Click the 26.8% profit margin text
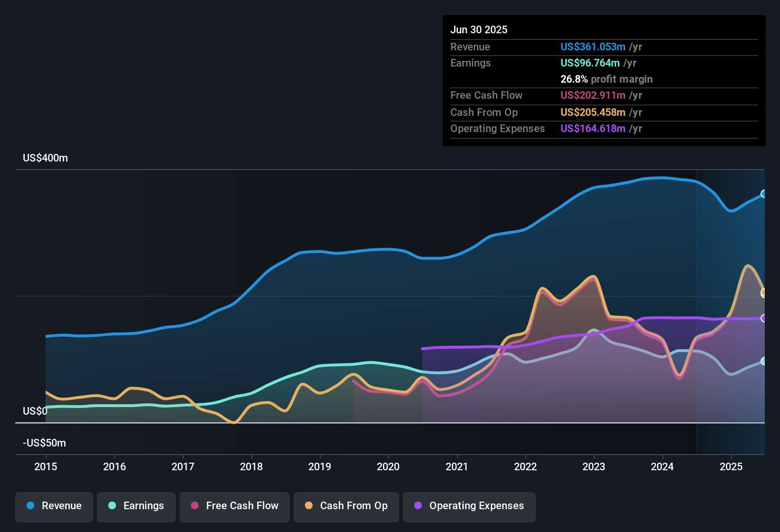Viewport: 780px width, 532px height. 607,79
